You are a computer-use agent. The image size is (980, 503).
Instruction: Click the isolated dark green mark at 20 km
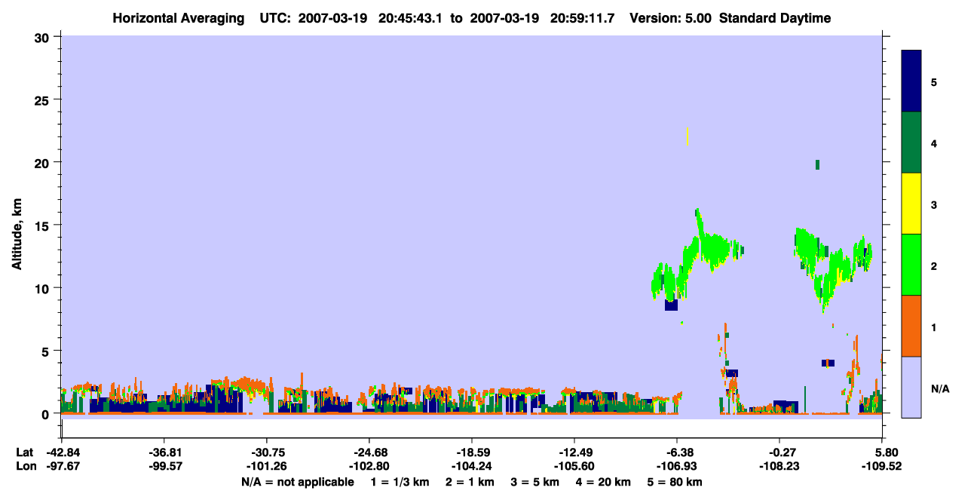click(x=817, y=164)
